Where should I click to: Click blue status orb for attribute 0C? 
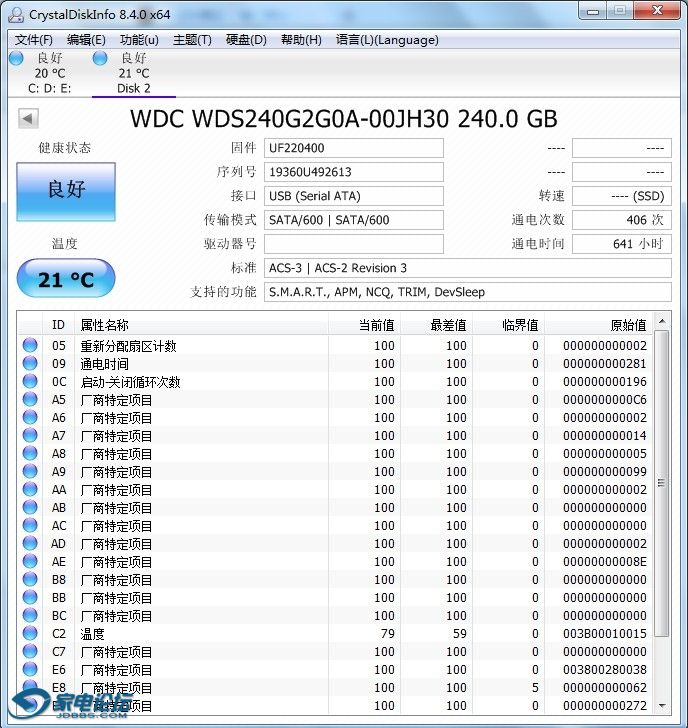[30, 381]
